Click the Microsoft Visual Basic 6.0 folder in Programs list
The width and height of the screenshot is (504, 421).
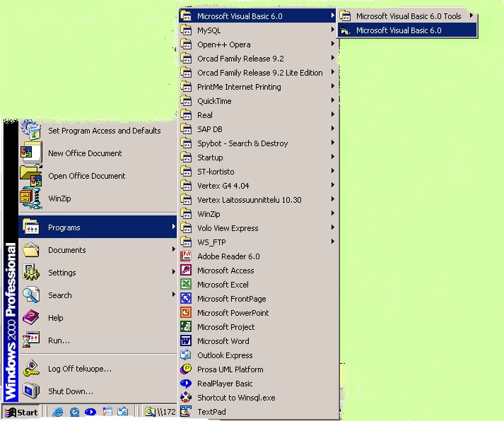(257, 16)
